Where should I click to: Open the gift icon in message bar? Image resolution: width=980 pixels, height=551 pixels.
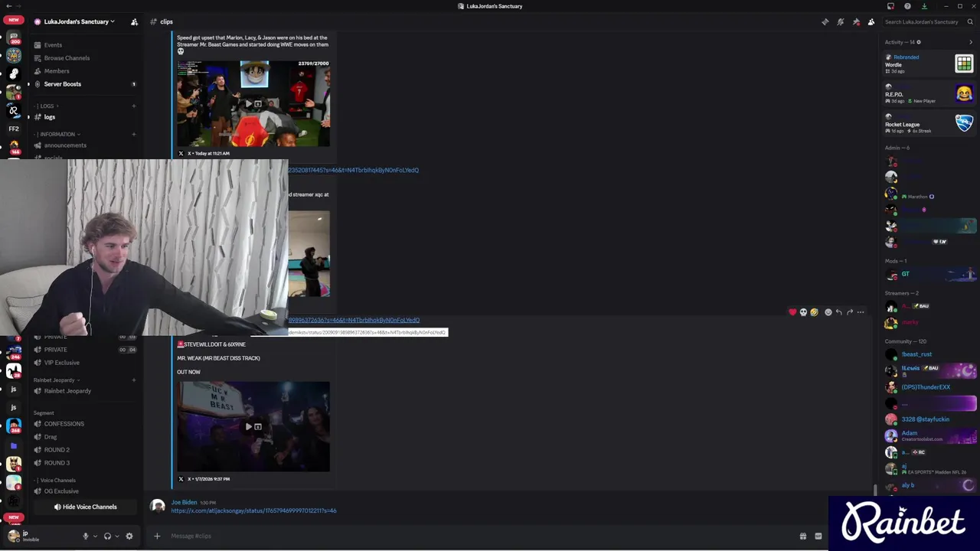point(802,536)
